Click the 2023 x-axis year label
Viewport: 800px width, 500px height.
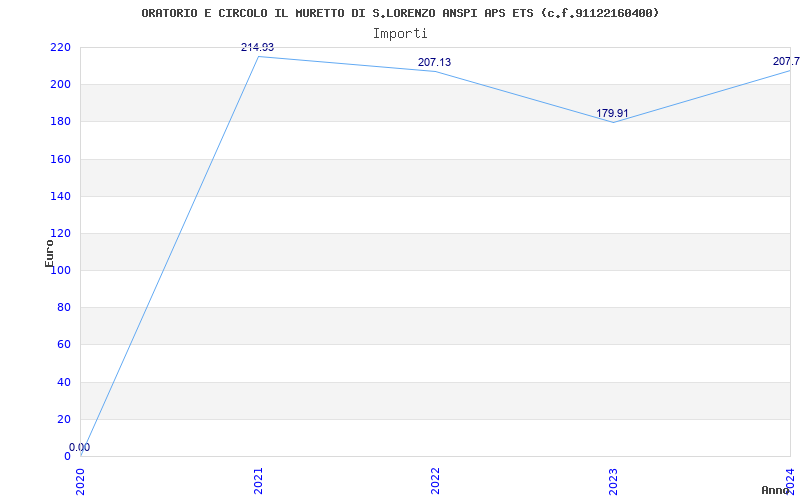613,481
